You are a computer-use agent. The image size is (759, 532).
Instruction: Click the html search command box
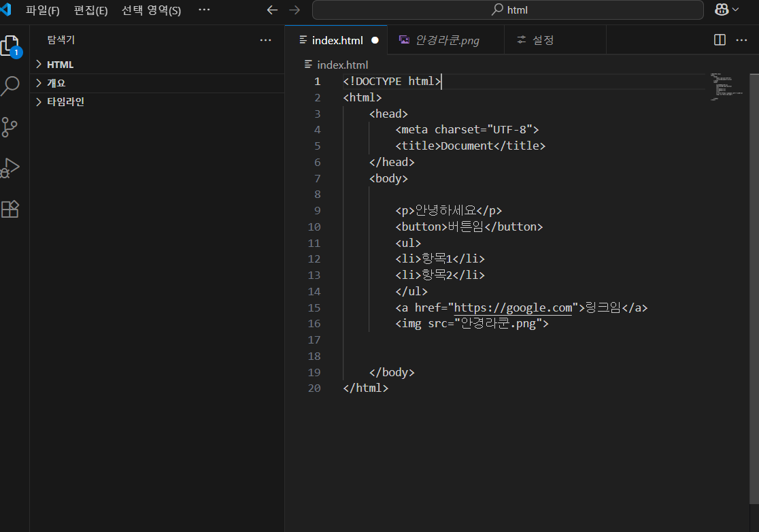click(x=508, y=10)
